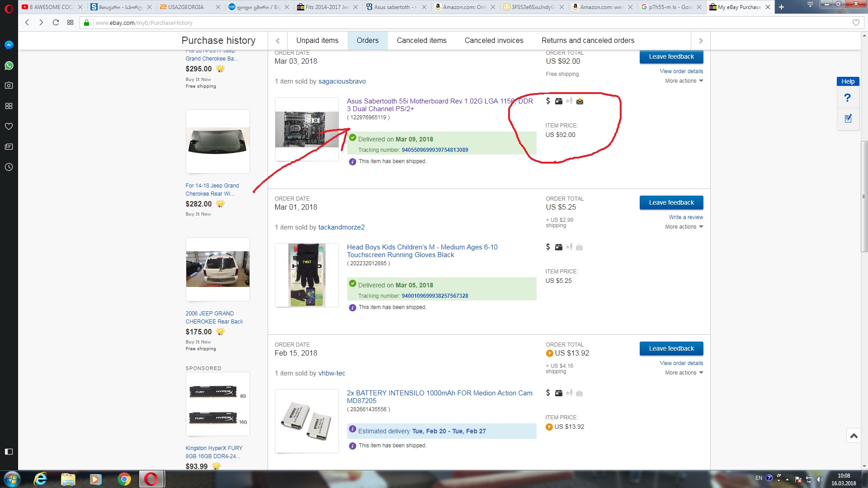Open Chrome from the Windows taskbar
This screenshot has width=868, height=488.
(x=124, y=479)
